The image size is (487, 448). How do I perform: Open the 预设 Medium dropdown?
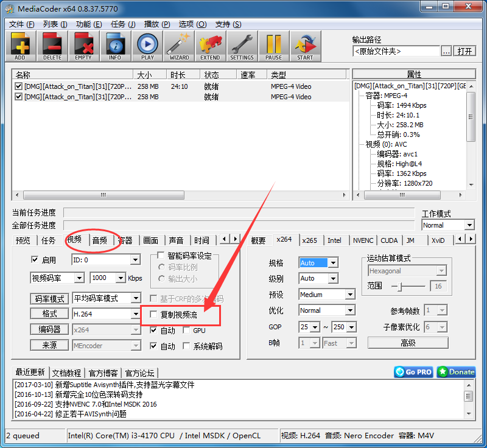coord(326,294)
